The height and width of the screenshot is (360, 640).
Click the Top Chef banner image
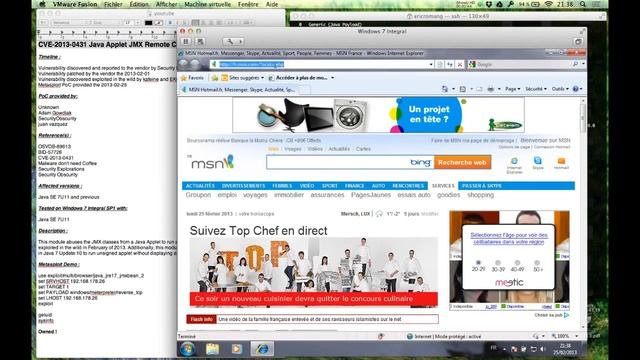click(313, 272)
